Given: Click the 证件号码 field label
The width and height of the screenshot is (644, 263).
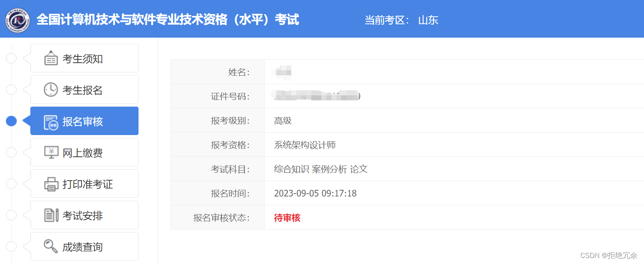Looking at the screenshot, I should (230, 97).
